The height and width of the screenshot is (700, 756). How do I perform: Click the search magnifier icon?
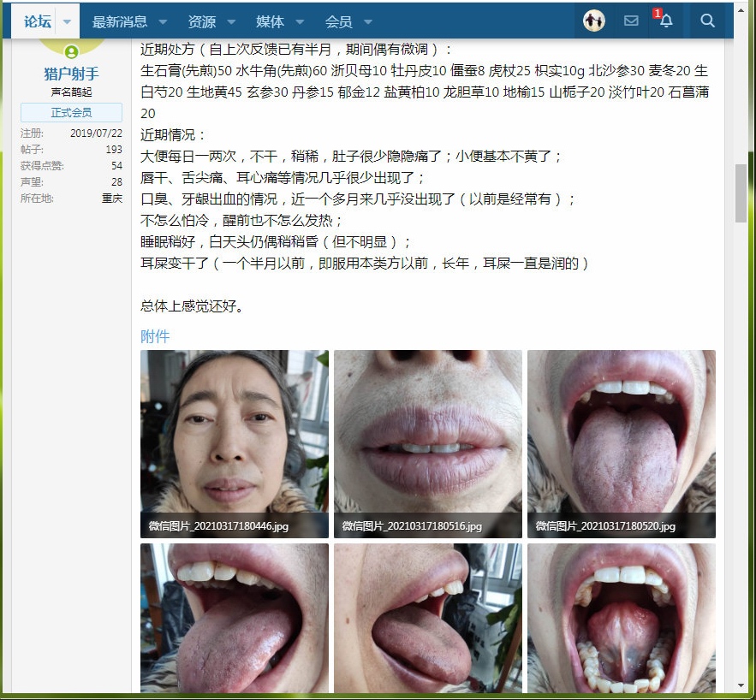707,21
